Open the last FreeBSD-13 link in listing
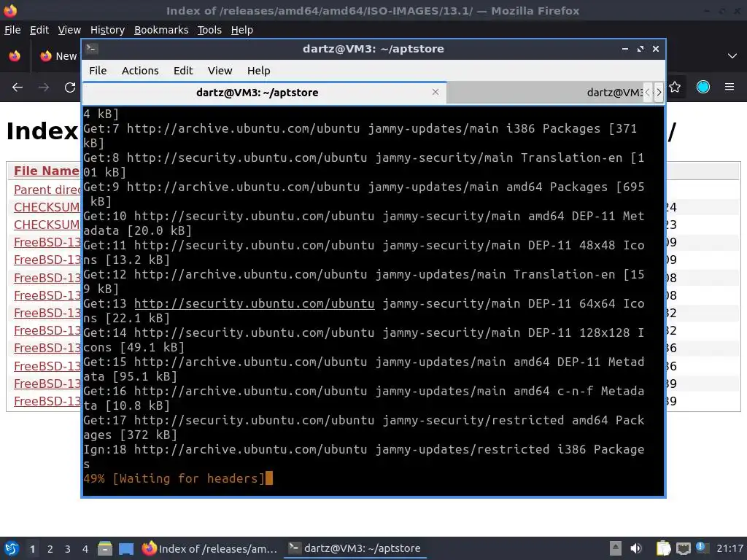Screen dimensions: 747x560 tap(47, 402)
